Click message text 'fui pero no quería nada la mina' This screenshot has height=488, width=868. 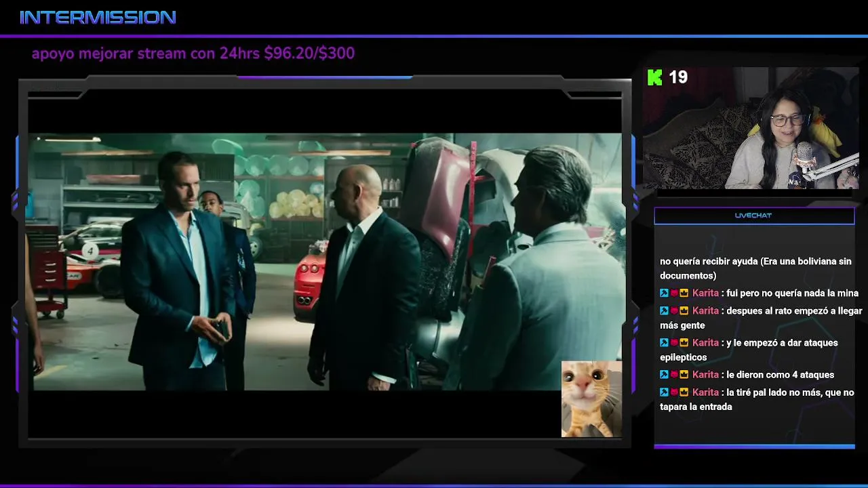click(792, 293)
